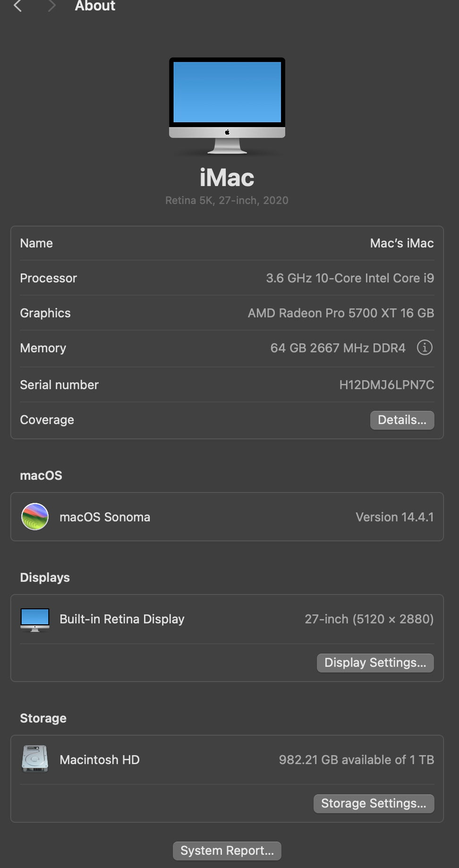Open Display Settings
The height and width of the screenshot is (868, 459).
(x=375, y=663)
